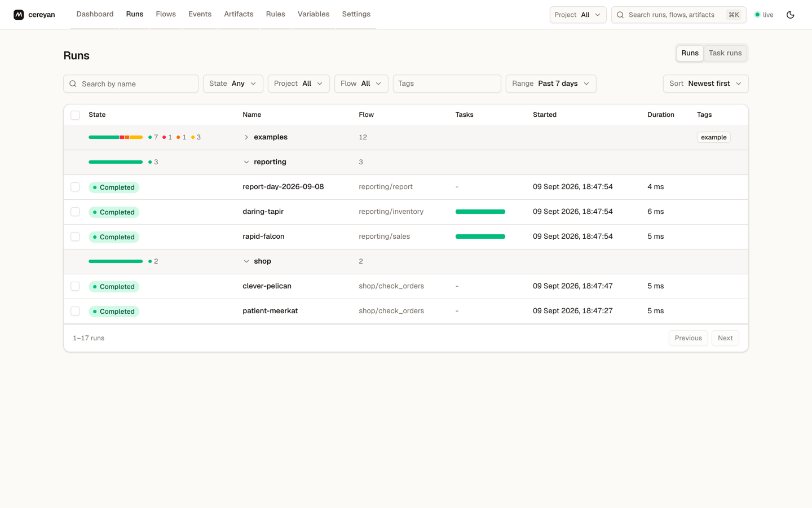
Task: Open the Rules tab
Action: pos(276,14)
